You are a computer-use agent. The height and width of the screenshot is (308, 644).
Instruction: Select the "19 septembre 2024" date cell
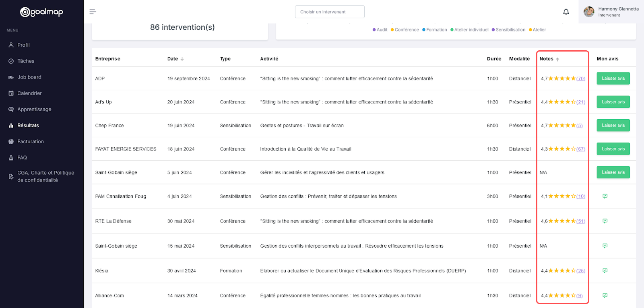[x=189, y=79]
